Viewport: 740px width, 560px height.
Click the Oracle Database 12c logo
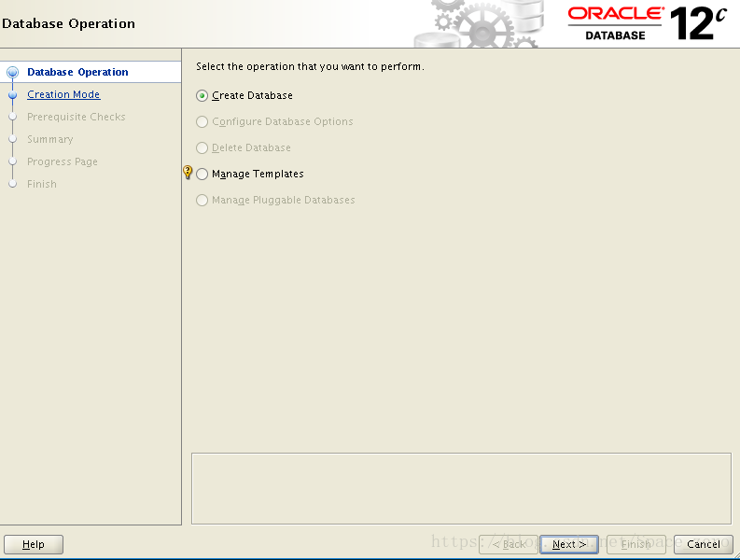tap(647, 23)
